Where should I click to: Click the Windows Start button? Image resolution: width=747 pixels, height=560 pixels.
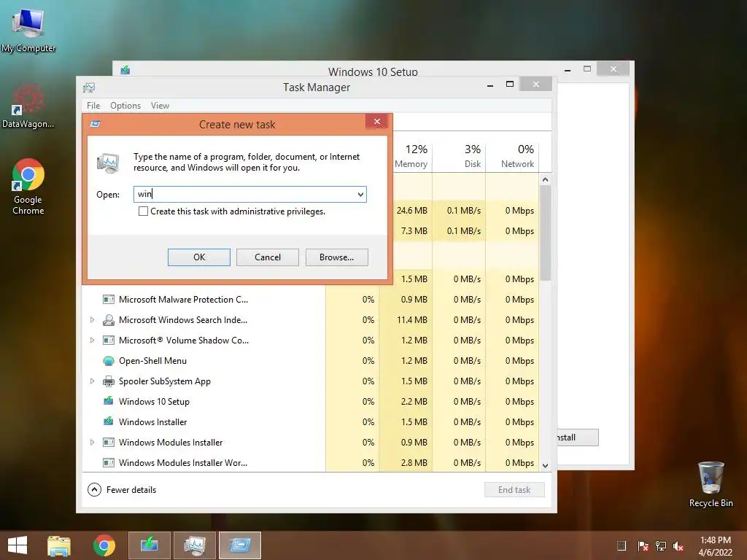18,545
